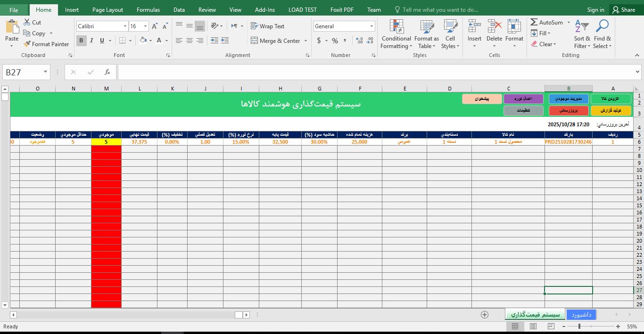644x334 pixels.
Task: Open the داشبورد sheet tab
Action: [581, 314]
